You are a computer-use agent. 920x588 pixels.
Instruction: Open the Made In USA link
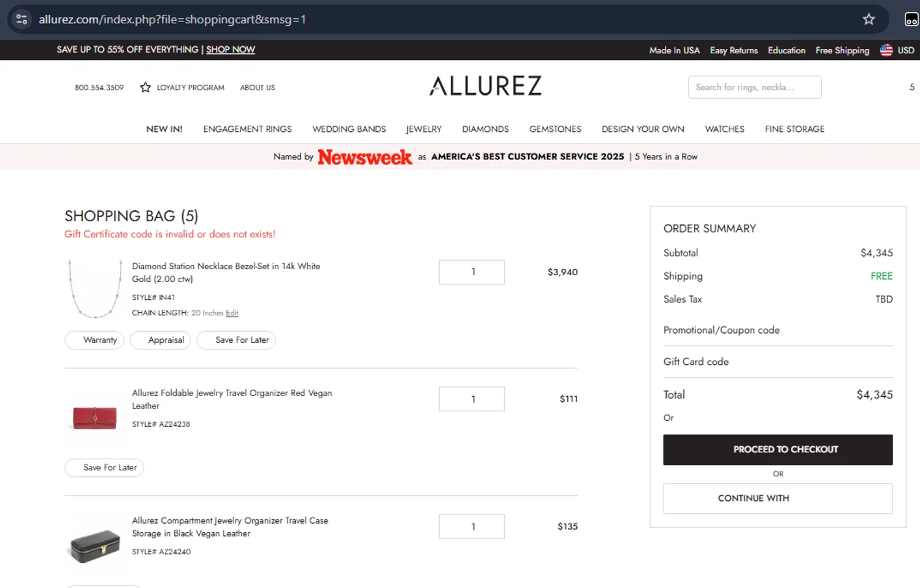tap(674, 50)
